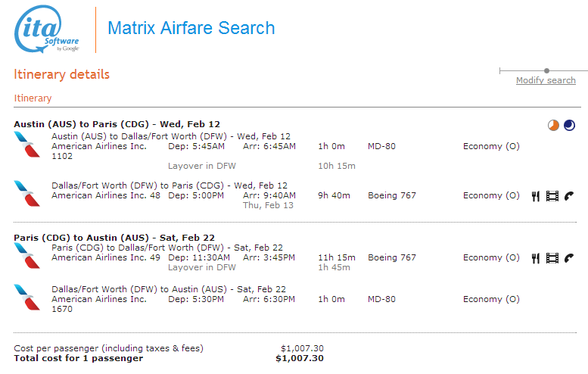The height and width of the screenshot is (374, 588).
Task: Click the blue overnight flight moon icon
Action: [x=569, y=125]
